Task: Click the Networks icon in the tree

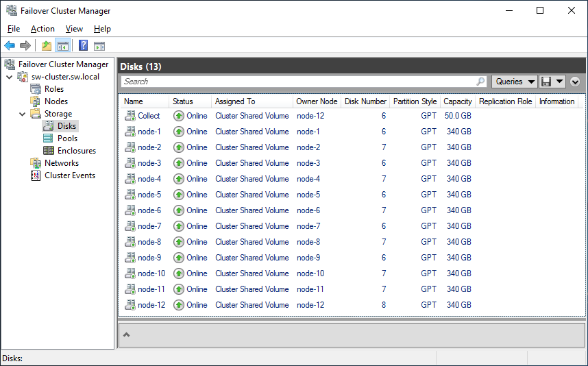Action: click(36, 163)
